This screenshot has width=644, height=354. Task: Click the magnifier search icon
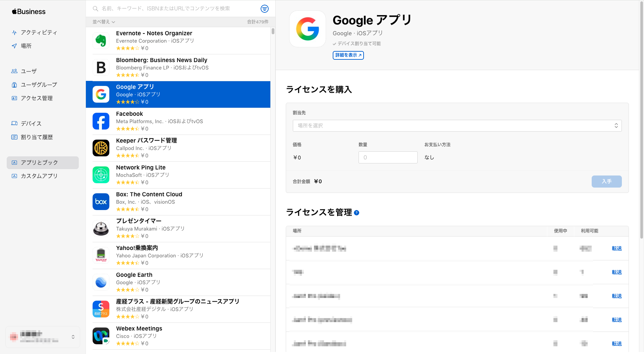pos(96,9)
